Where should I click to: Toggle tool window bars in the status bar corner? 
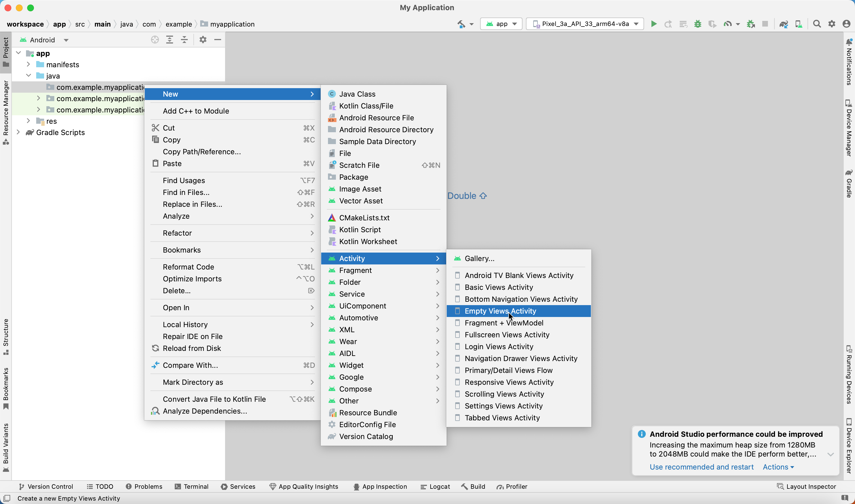[x=7, y=498]
